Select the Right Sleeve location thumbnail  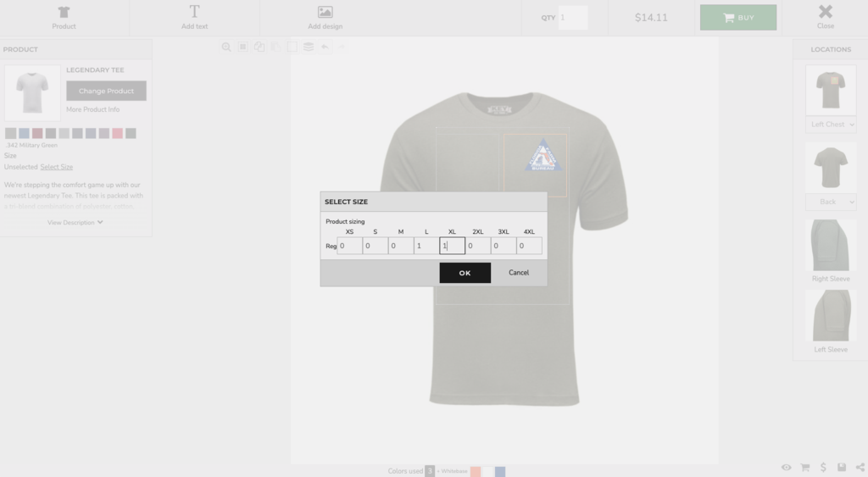click(x=831, y=246)
